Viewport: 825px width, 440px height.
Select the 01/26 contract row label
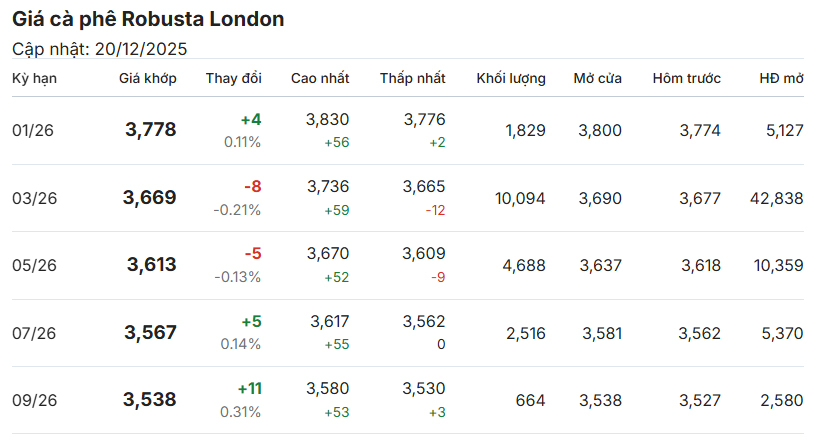pos(35,130)
